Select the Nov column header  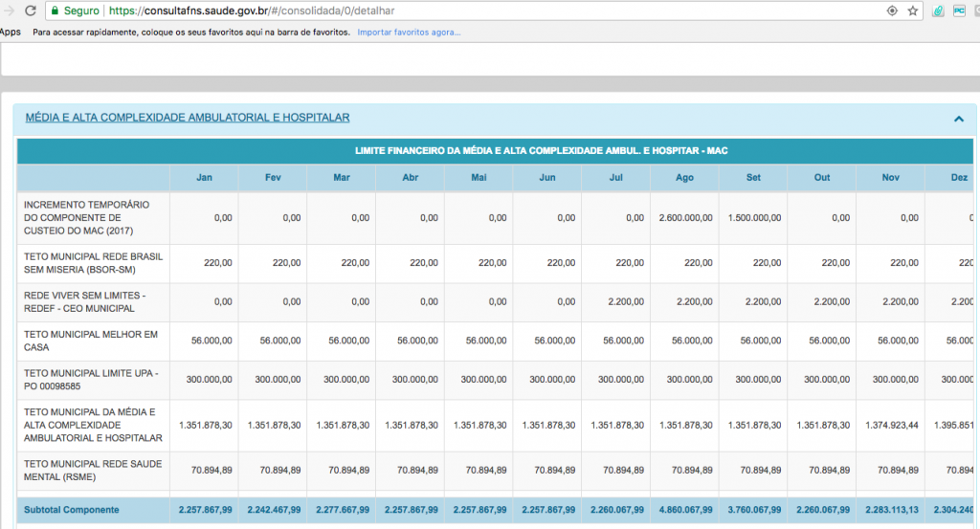pos(890,177)
